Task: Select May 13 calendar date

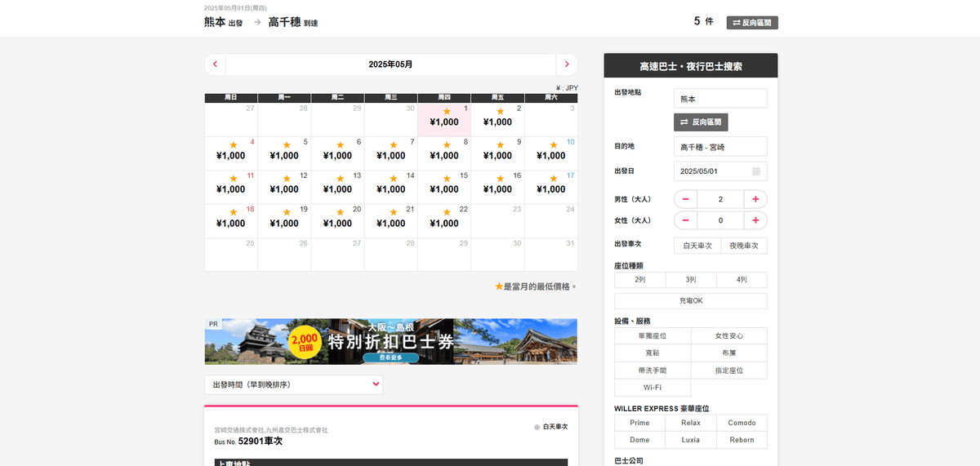Action: tap(337, 187)
